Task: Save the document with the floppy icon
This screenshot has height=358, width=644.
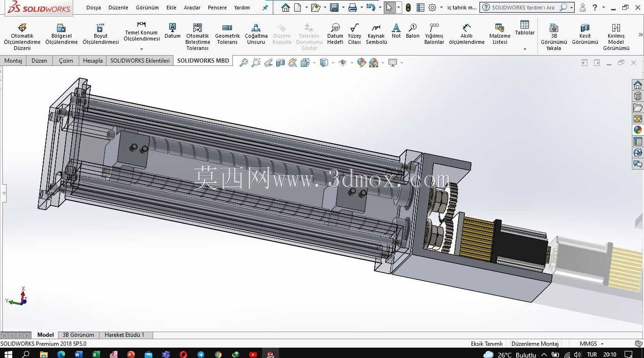Action: 334,8
